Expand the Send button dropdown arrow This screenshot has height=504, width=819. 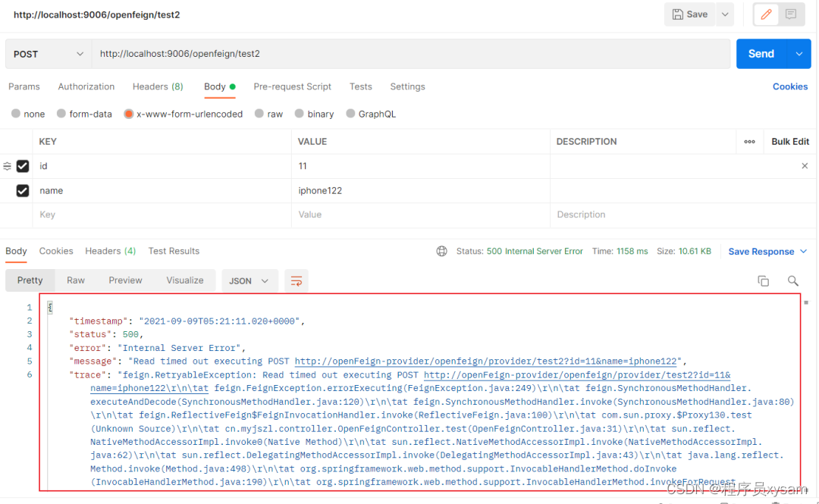(x=799, y=54)
